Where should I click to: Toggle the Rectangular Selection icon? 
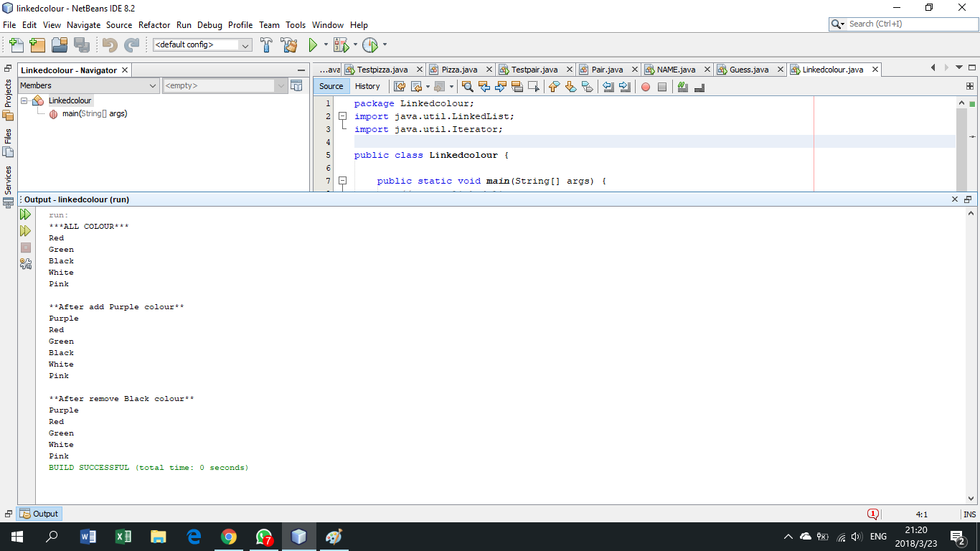tap(534, 86)
